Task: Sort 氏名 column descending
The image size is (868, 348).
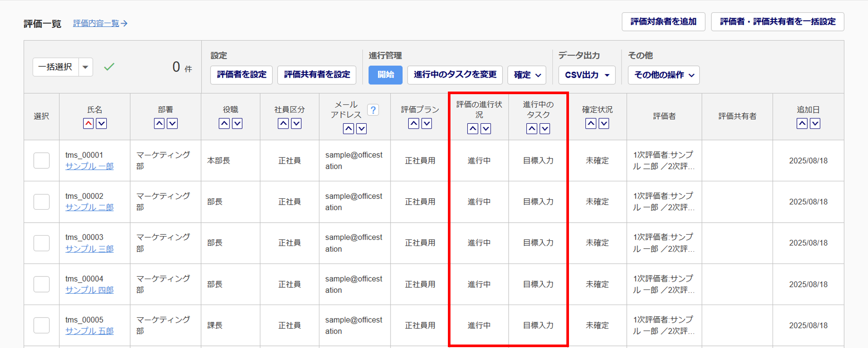Action: (x=102, y=124)
